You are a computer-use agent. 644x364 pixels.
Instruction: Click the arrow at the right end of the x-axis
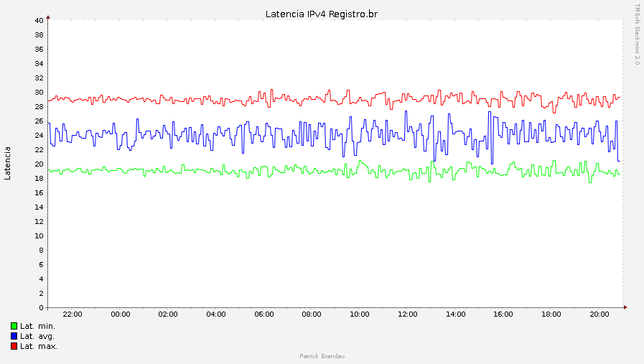click(x=625, y=307)
